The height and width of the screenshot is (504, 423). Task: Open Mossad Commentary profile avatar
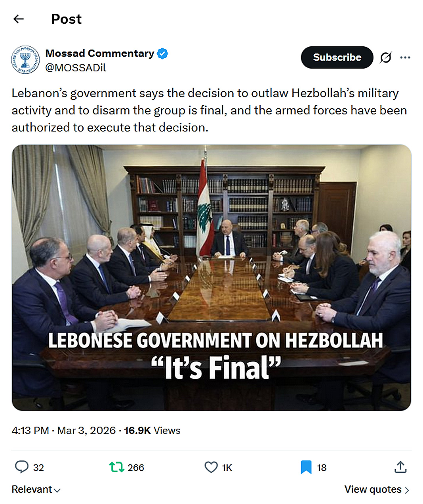(25, 60)
